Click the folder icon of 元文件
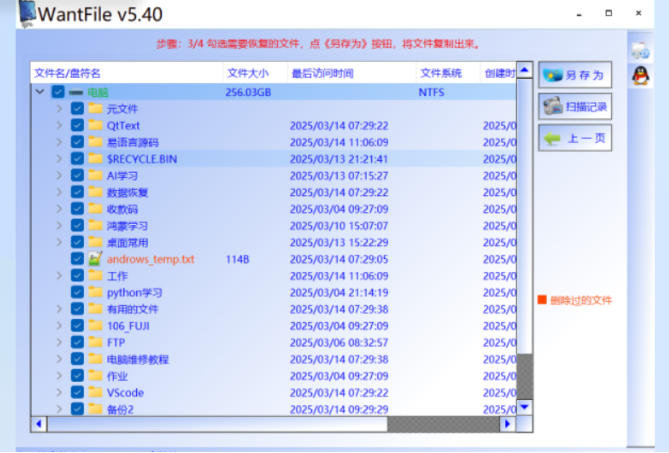The image size is (669, 453). [x=96, y=108]
